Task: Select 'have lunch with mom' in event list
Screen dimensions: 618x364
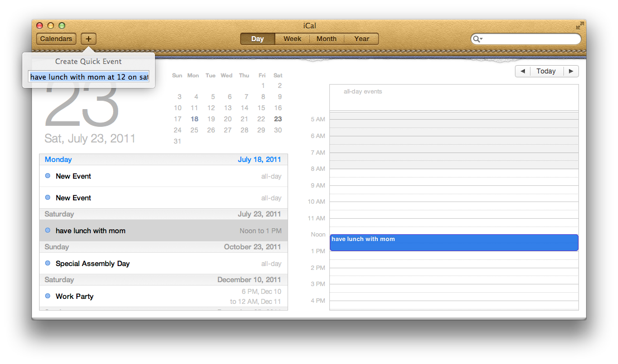Action: tap(164, 230)
